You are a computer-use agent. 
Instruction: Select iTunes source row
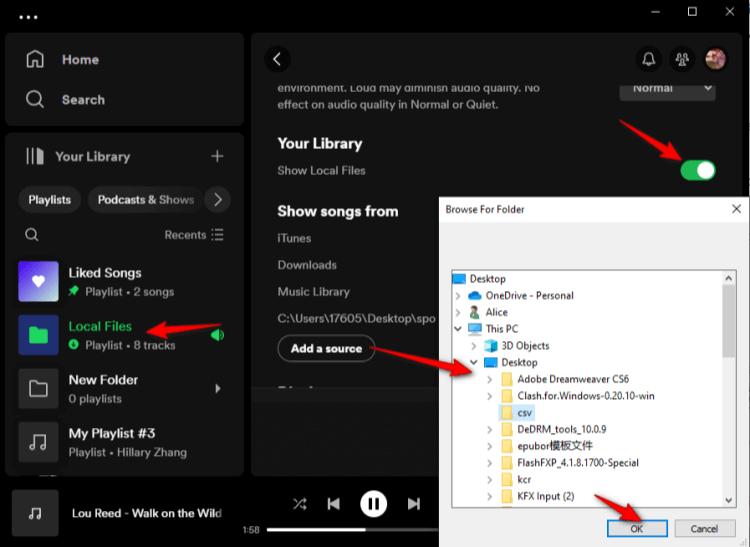coord(294,238)
